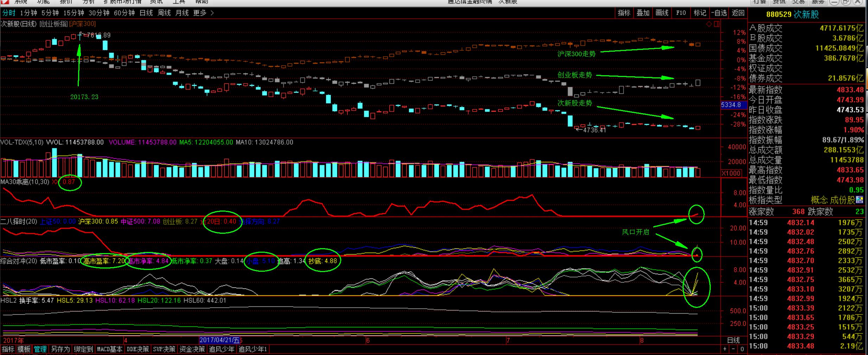
Task: Open the 行情 quotes section
Action: [759, 2]
